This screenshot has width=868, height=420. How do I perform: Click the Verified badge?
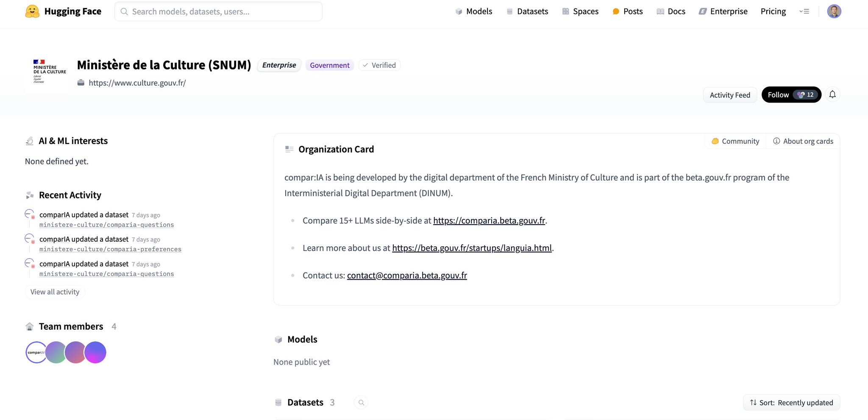379,65
